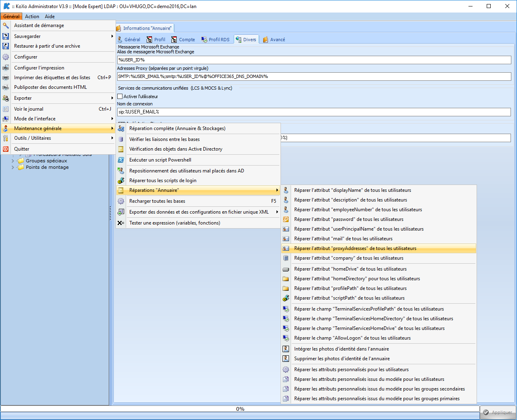This screenshot has width=517, height=420.
Task: Click the key icon beside Réparer l'attribut password
Action: 286,219
